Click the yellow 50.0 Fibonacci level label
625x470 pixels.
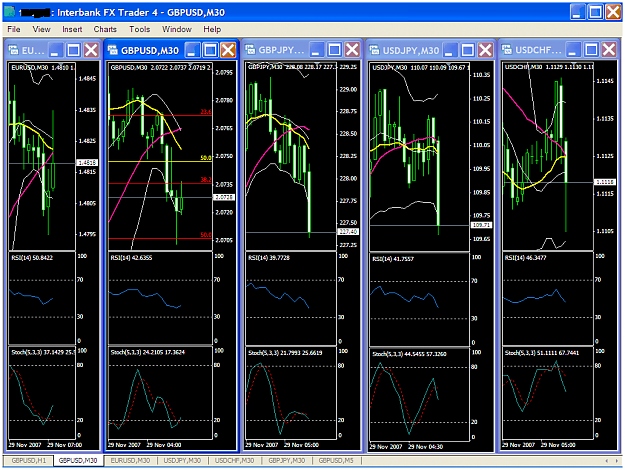(206, 158)
